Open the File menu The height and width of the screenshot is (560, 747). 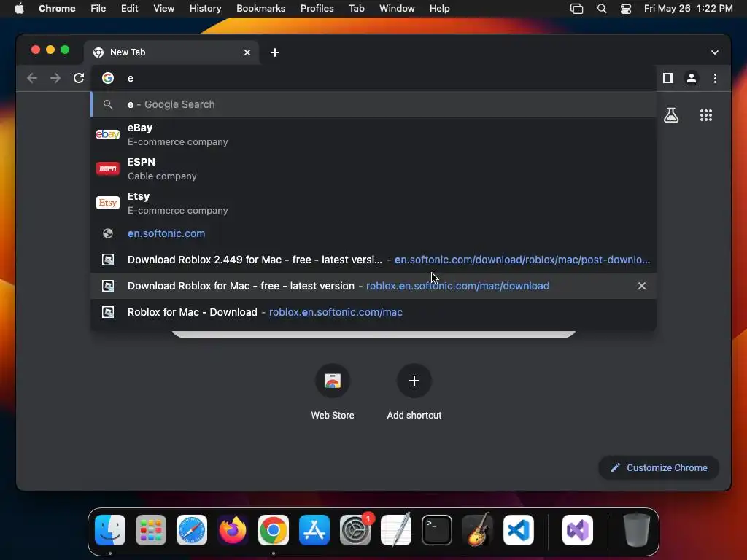(x=98, y=9)
